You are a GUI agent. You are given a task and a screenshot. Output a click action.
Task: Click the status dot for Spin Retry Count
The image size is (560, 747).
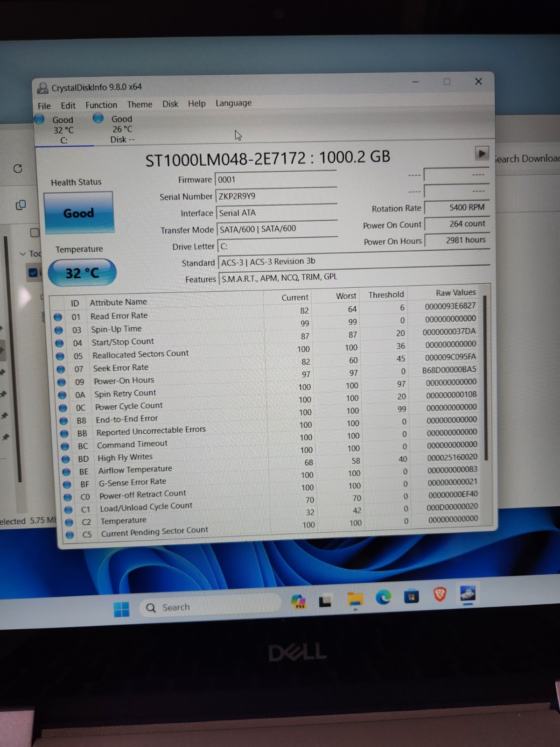coord(62,395)
